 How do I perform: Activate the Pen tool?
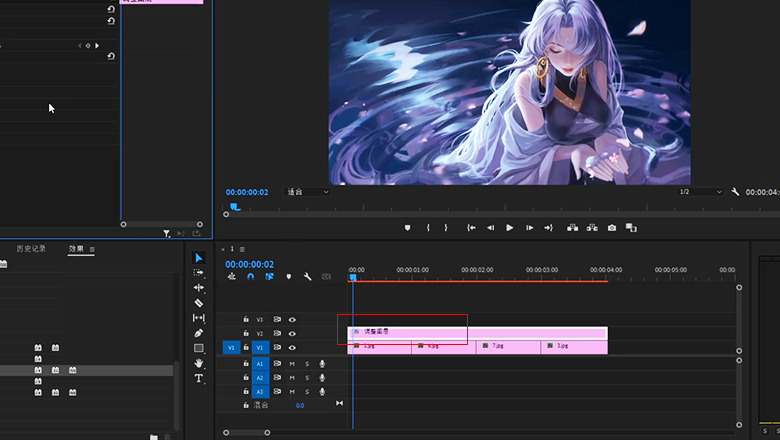pyautogui.click(x=198, y=333)
